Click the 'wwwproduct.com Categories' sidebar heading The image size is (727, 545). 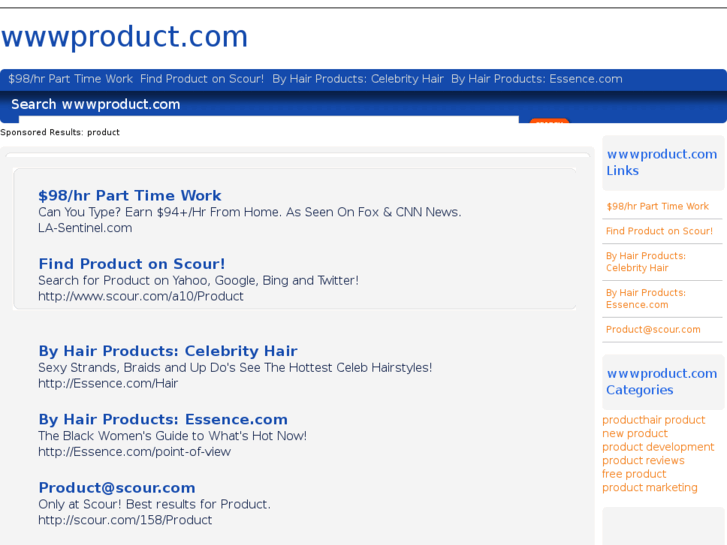pyautogui.click(x=662, y=382)
